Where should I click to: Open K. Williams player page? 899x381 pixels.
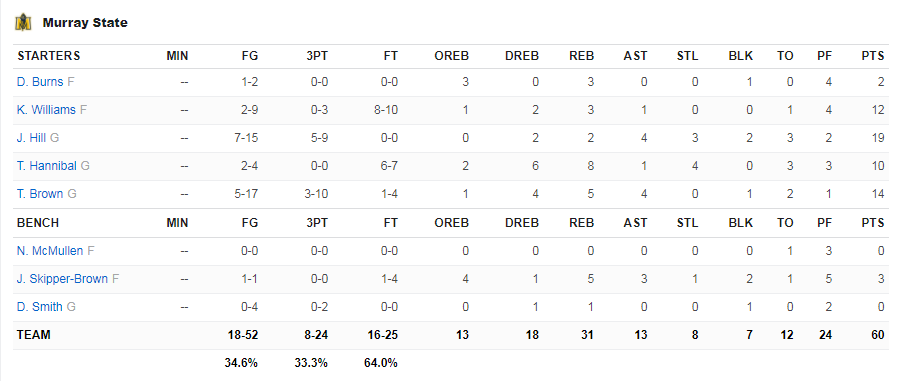click(46, 110)
